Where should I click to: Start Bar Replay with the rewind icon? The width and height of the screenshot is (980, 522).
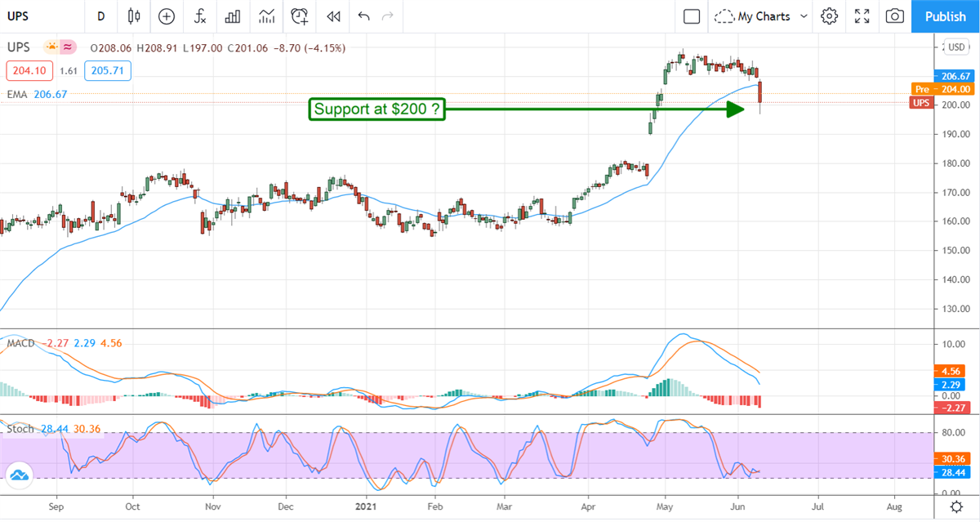[x=332, y=16]
